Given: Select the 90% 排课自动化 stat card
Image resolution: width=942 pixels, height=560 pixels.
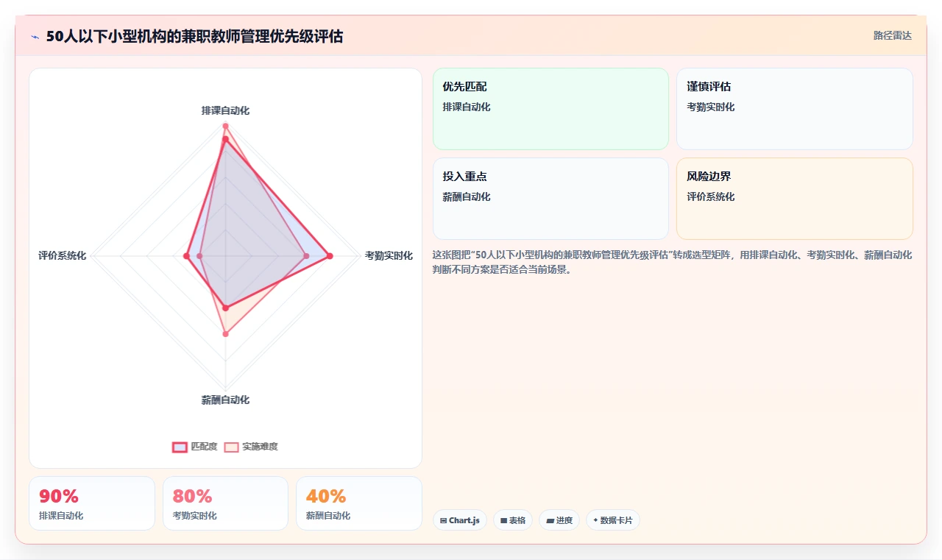Looking at the screenshot, I should coord(92,503).
